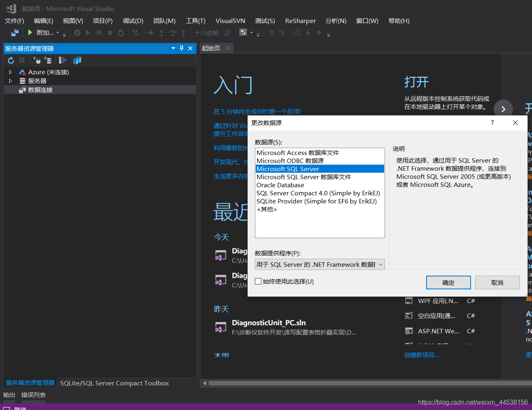Click the round next arrow on start page
The height and width of the screenshot is (410, 532).
(x=503, y=109)
